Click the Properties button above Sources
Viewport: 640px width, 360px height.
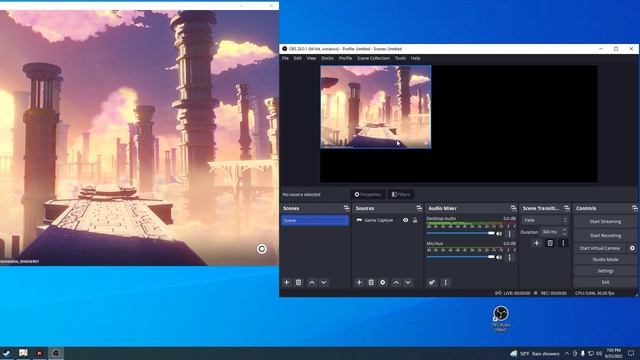(368, 195)
